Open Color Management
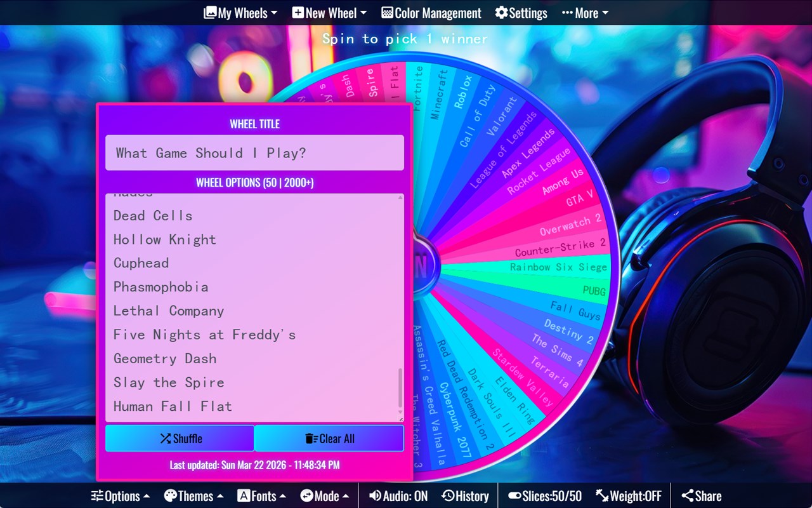This screenshot has height=508, width=812. pyautogui.click(x=431, y=13)
